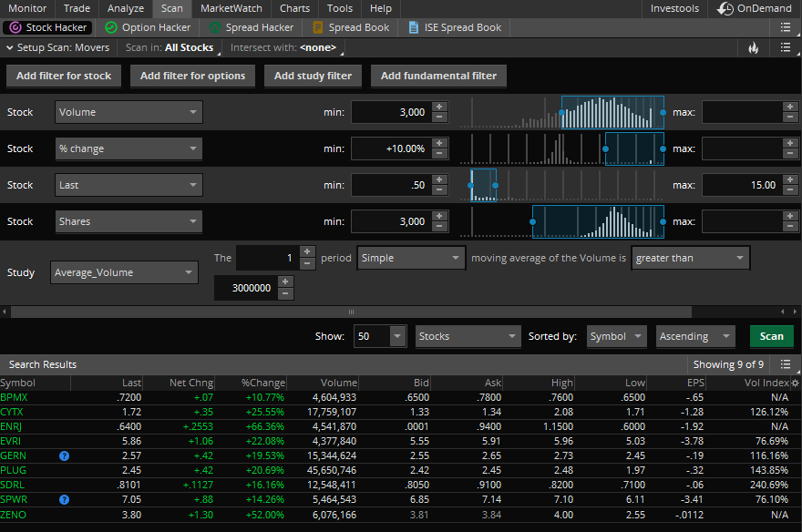The image size is (802, 532).
Task: Change the Simple moving average dropdown
Action: coord(410,258)
